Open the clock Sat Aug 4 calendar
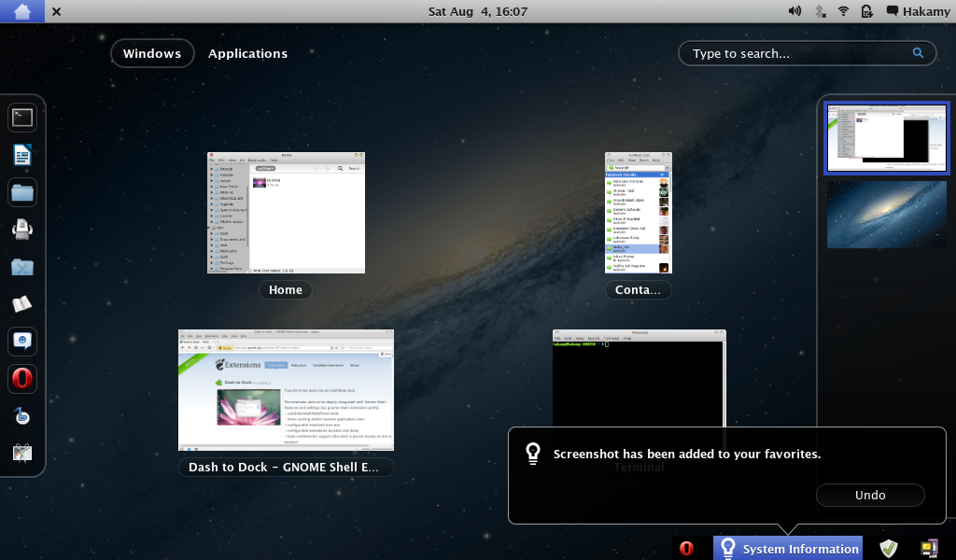956x560 pixels. [x=477, y=11]
